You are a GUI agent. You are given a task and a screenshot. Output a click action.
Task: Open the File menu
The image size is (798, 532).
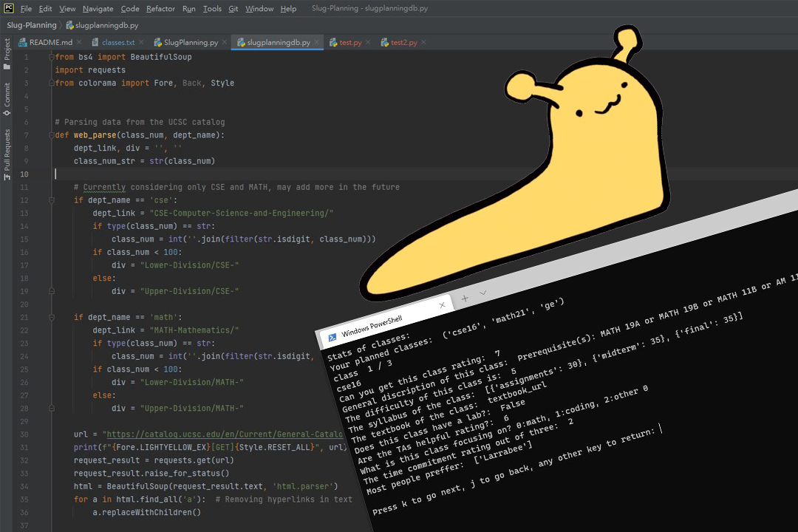tap(26, 9)
